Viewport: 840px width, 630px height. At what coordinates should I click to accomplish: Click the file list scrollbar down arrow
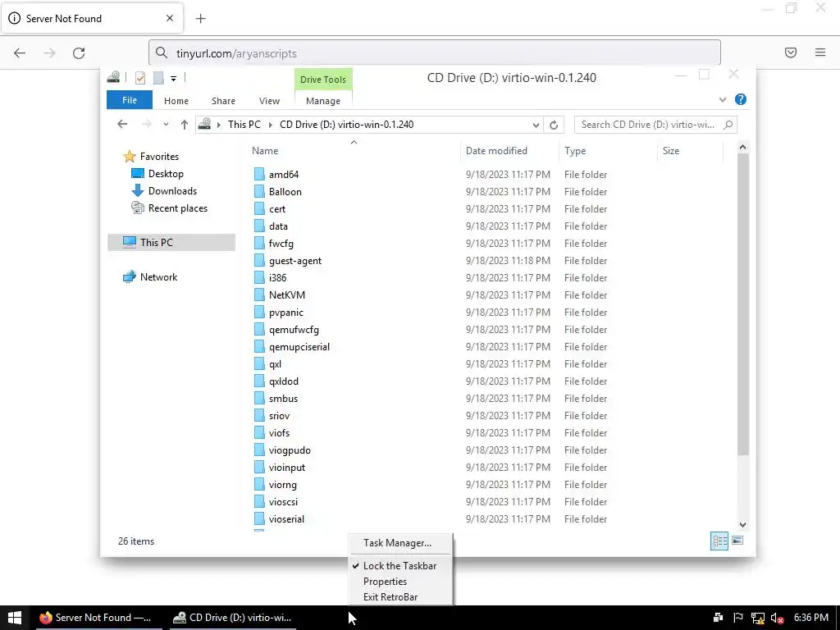742,524
